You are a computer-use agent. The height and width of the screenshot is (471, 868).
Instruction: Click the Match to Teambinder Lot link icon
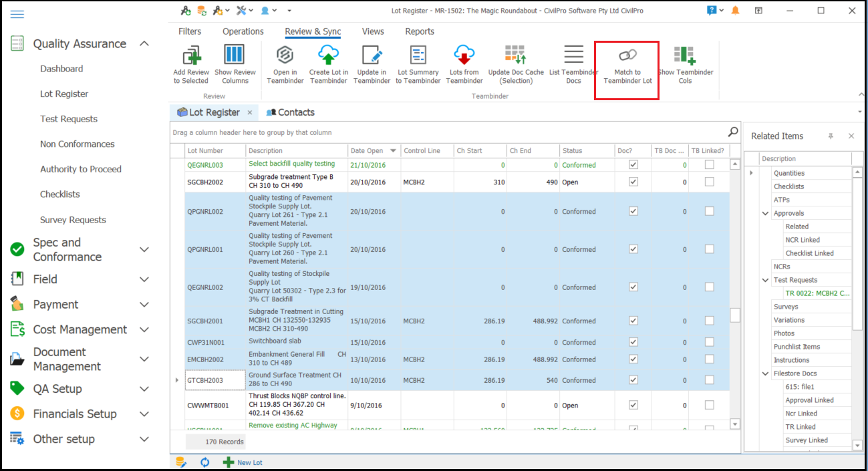pyautogui.click(x=627, y=54)
